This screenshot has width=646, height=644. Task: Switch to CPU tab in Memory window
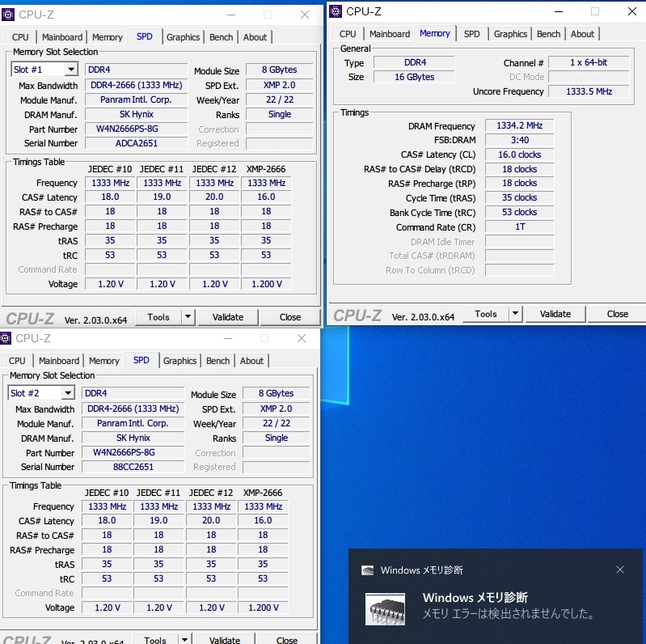(348, 34)
